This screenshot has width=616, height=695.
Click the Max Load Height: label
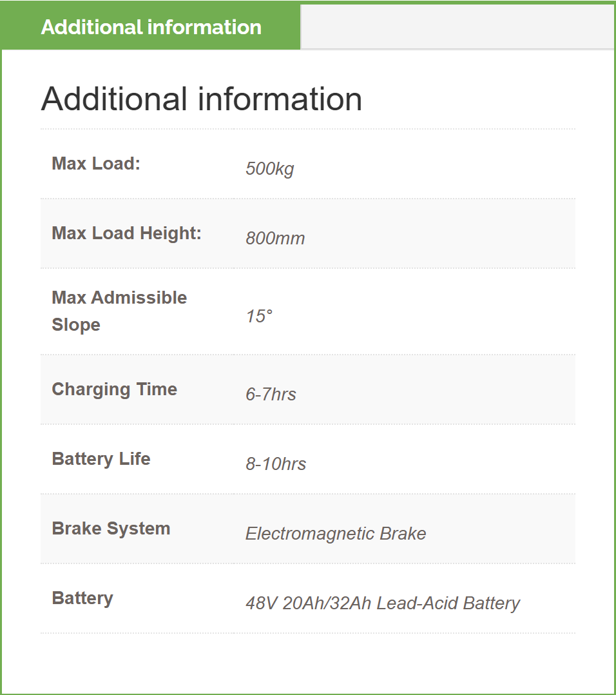click(x=126, y=233)
